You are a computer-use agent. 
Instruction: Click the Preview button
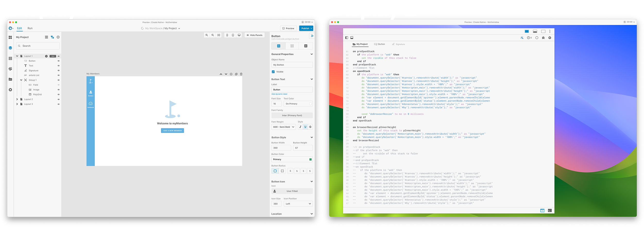[288, 28]
